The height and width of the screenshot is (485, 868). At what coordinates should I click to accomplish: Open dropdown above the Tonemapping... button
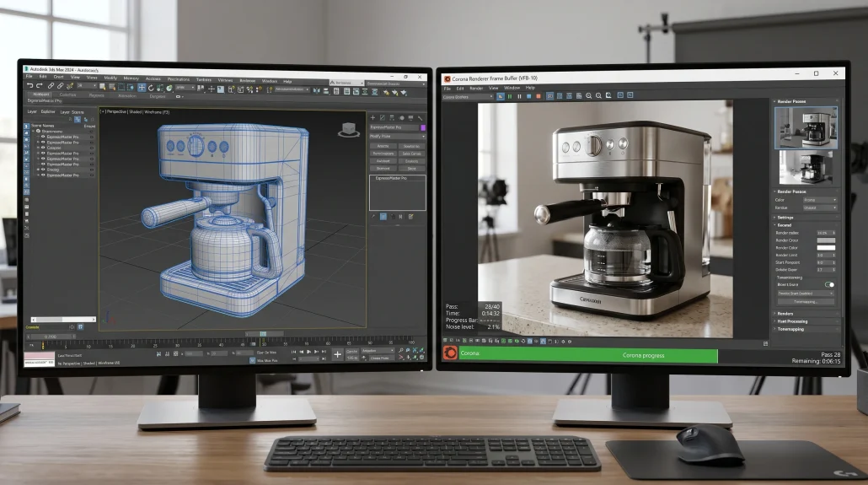pos(806,294)
